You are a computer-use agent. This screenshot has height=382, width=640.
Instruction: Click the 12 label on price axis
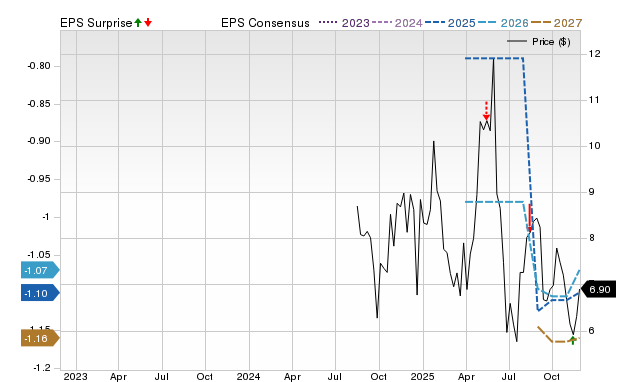[594, 53]
